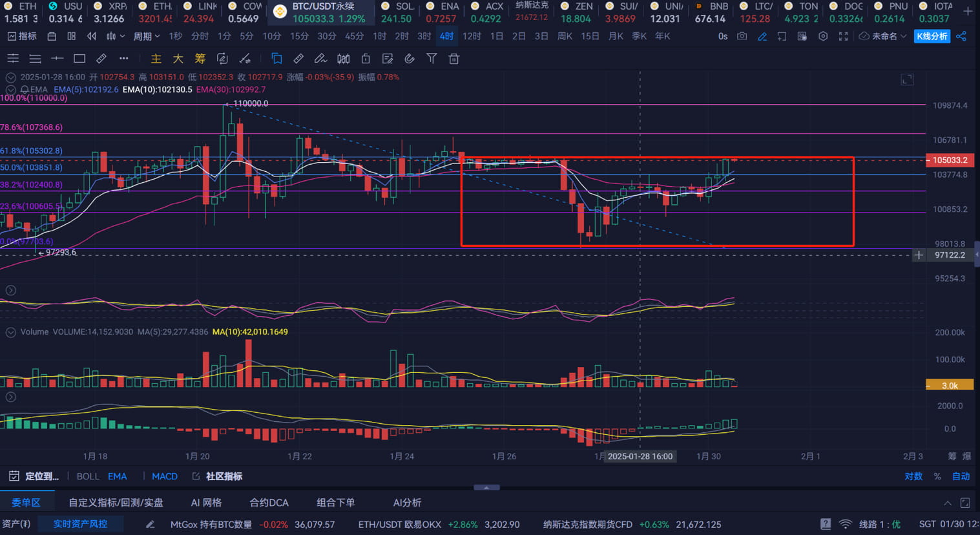Open the hexagon settings icon
980x535 pixels.
pos(823,36)
